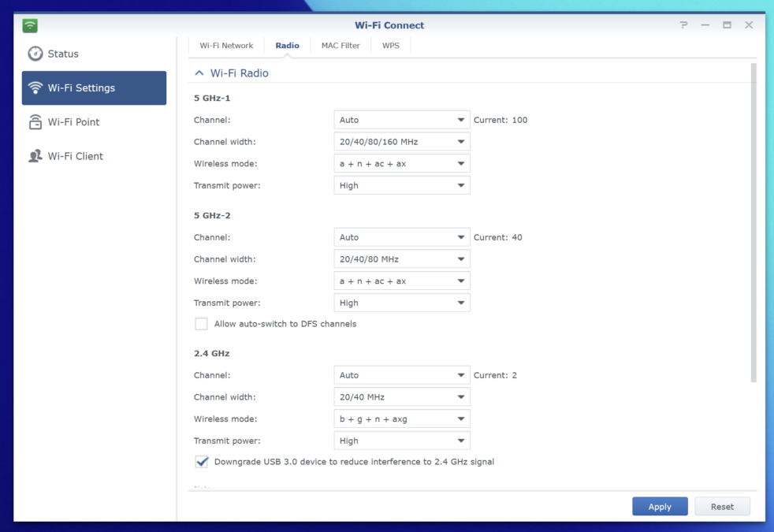774x532 pixels.
Task: Open 2.4 GHz Transmit power dropdown
Action: point(402,441)
